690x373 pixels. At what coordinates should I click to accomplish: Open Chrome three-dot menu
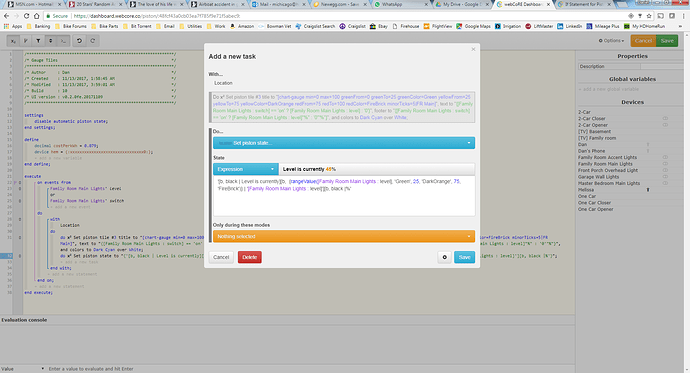683,16
